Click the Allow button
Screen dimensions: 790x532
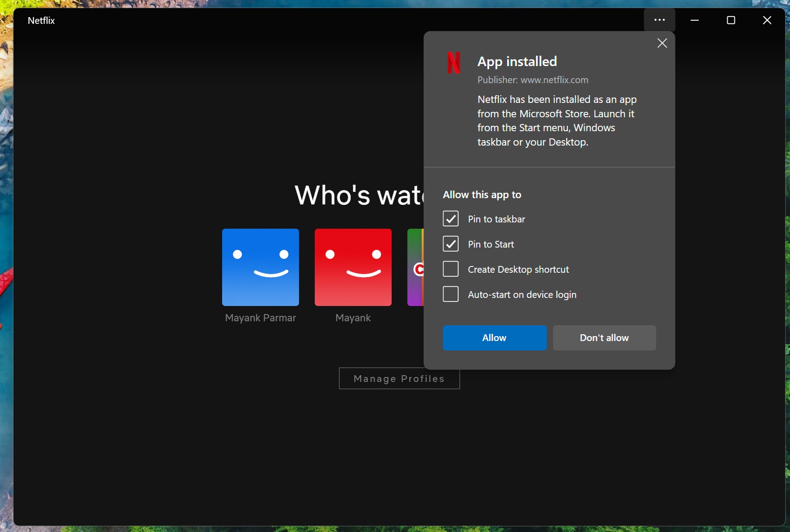pyautogui.click(x=494, y=337)
